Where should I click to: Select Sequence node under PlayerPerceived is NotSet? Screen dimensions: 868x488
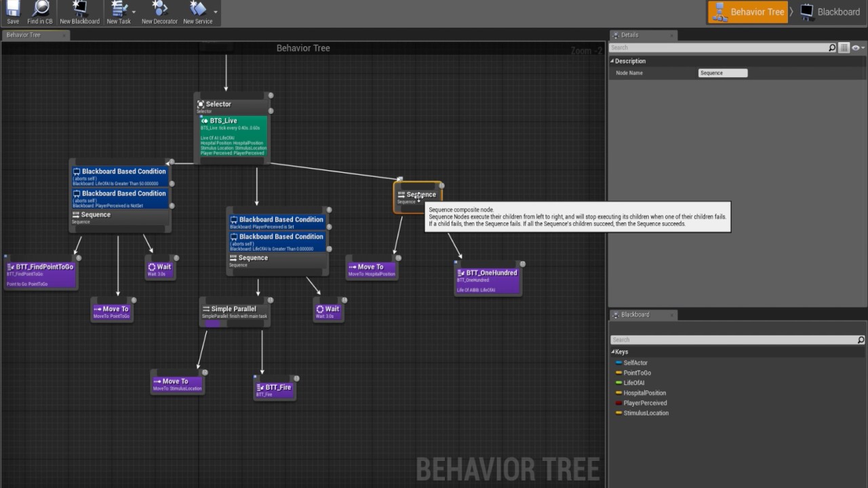(121, 217)
